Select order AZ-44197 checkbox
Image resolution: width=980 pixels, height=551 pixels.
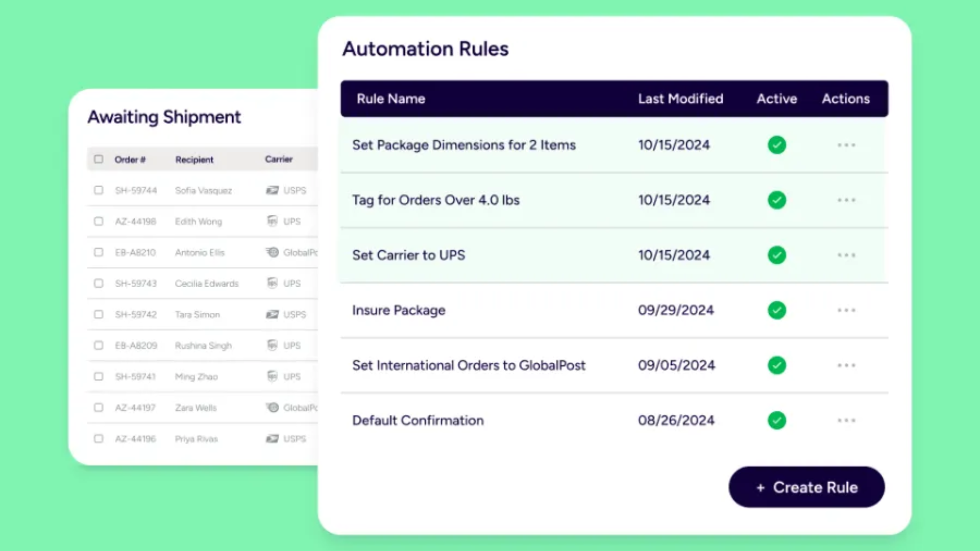tap(99, 408)
